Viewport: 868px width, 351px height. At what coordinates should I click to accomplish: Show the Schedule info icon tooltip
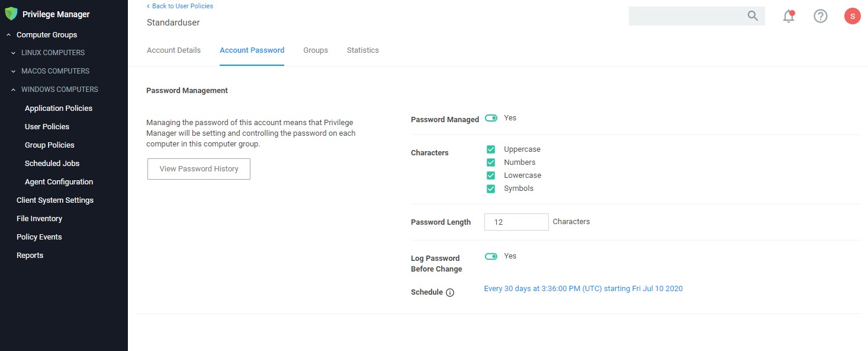[x=450, y=292]
